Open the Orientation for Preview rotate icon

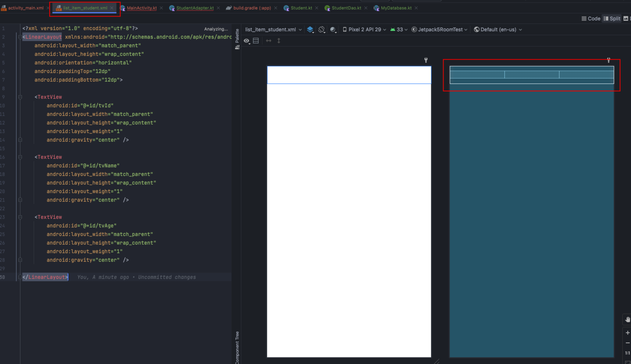point(322,29)
